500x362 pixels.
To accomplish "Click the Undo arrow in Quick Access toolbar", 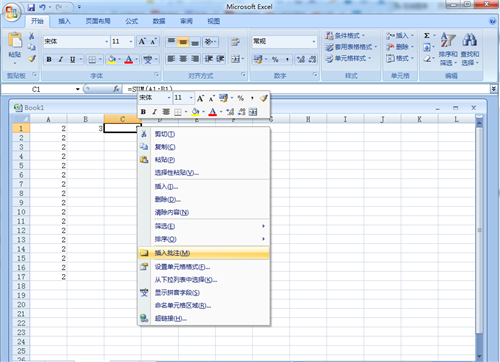I will tap(42, 7).
